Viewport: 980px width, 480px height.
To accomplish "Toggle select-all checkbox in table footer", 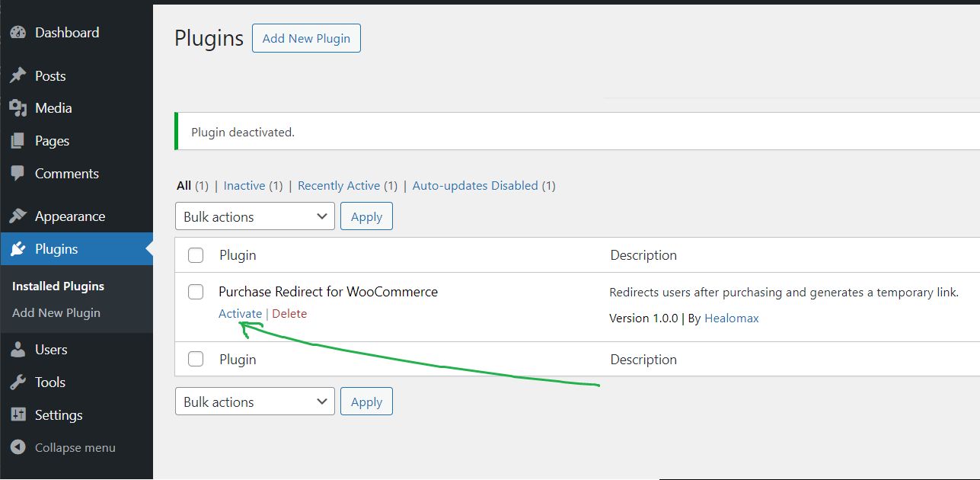I will 196,359.
